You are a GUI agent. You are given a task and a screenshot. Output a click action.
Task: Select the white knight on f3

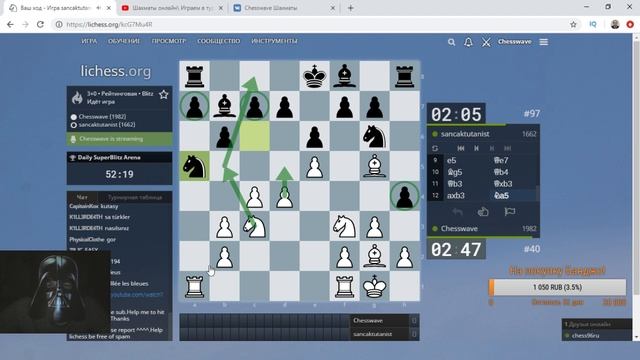(x=344, y=227)
